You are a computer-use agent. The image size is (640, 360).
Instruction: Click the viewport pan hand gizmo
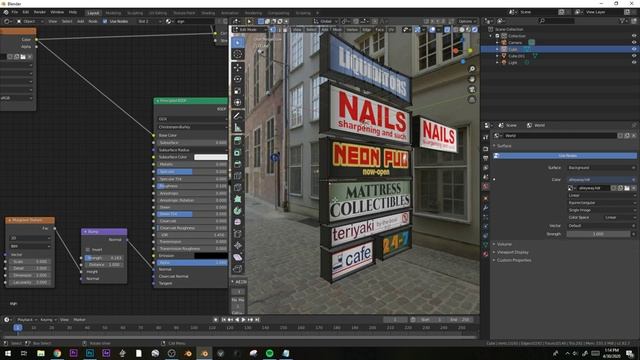[x=472, y=79]
